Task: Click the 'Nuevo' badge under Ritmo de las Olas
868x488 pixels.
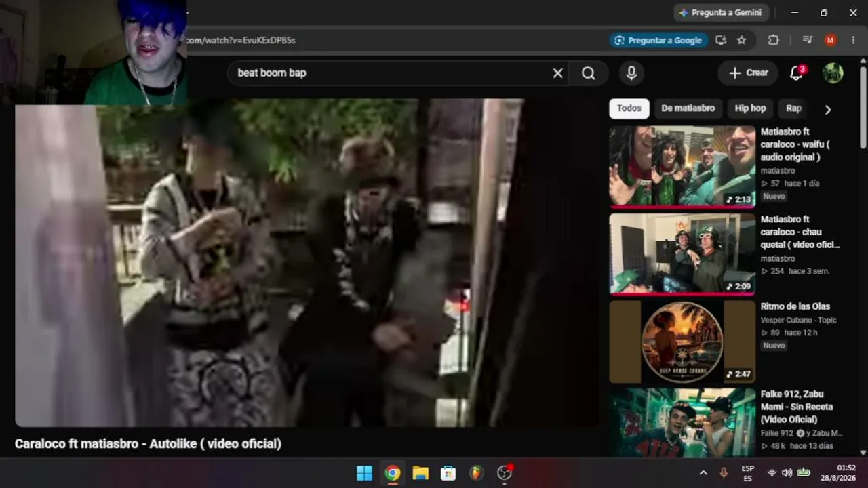Action: click(774, 346)
